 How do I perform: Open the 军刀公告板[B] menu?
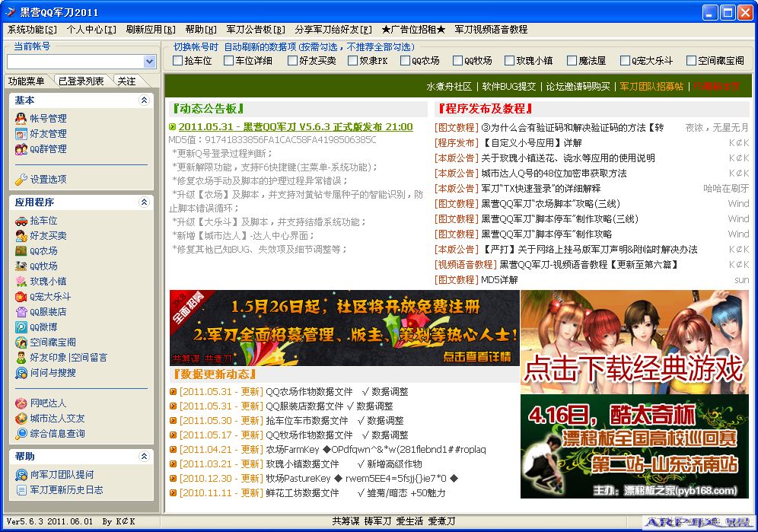pos(256,30)
